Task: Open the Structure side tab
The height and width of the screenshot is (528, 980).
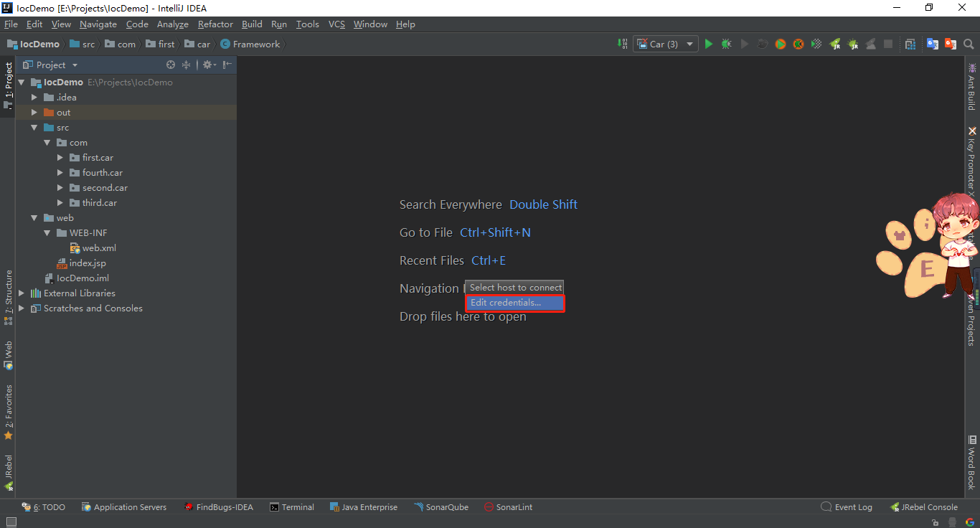Action: pyautogui.click(x=8, y=297)
